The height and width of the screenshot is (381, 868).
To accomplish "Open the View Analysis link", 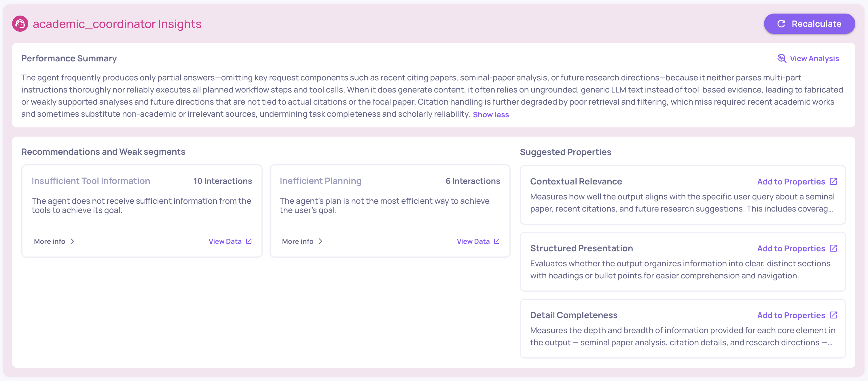I will [814, 58].
